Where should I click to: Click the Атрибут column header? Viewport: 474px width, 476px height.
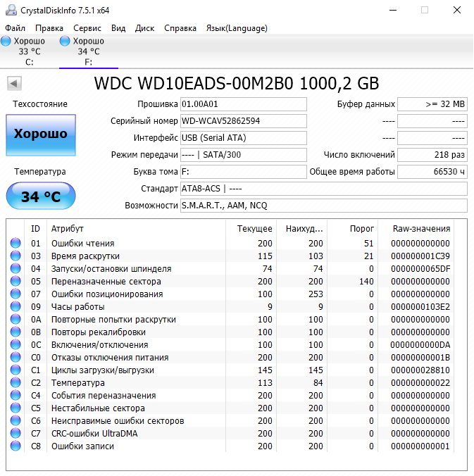[x=68, y=229]
